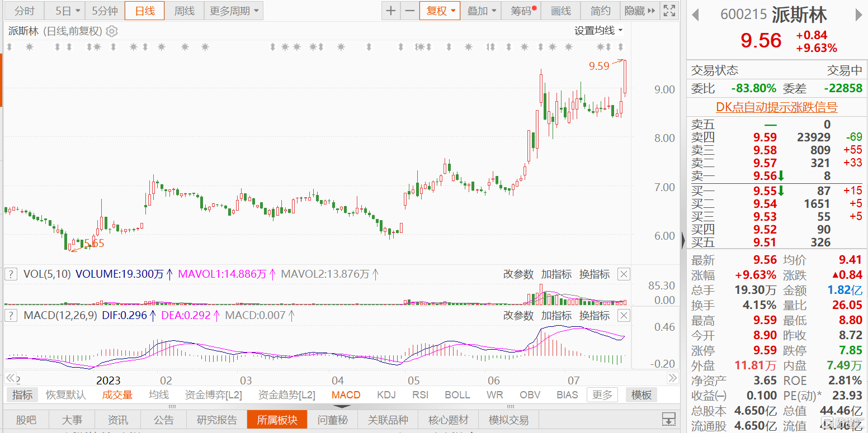Expand the 叠加 overlay dropdown
868x433 pixels.
click(481, 11)
